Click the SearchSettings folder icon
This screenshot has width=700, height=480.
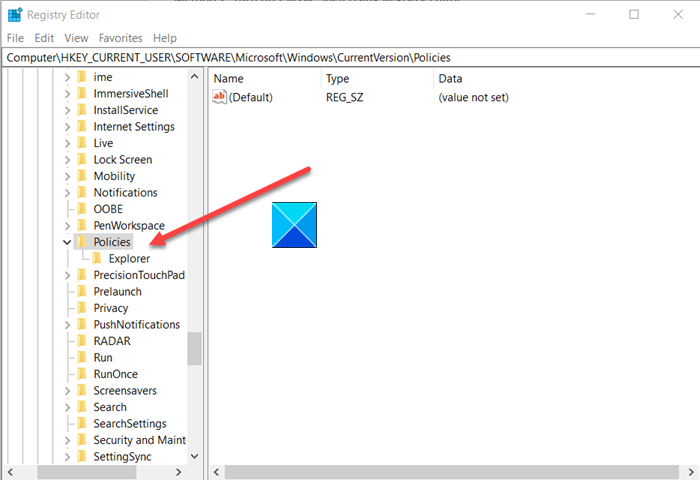coord(82,423)
